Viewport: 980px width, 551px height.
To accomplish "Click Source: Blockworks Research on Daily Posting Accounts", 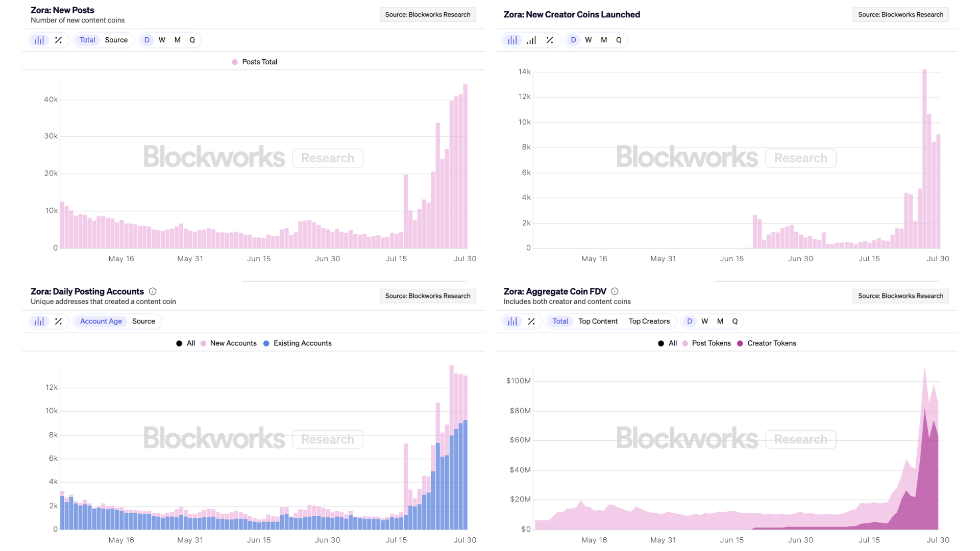I will 427,296.
